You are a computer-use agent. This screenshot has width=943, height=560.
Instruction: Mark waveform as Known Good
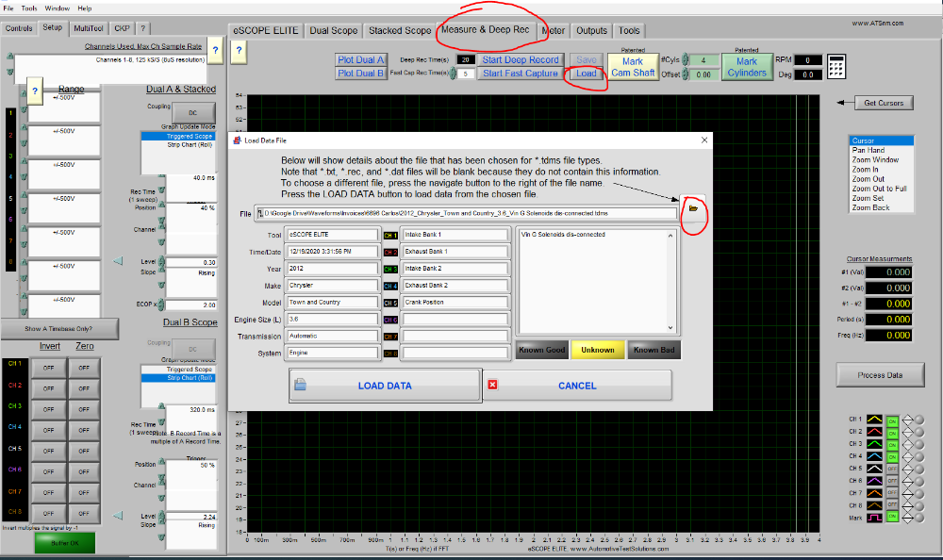click(542, 350)
